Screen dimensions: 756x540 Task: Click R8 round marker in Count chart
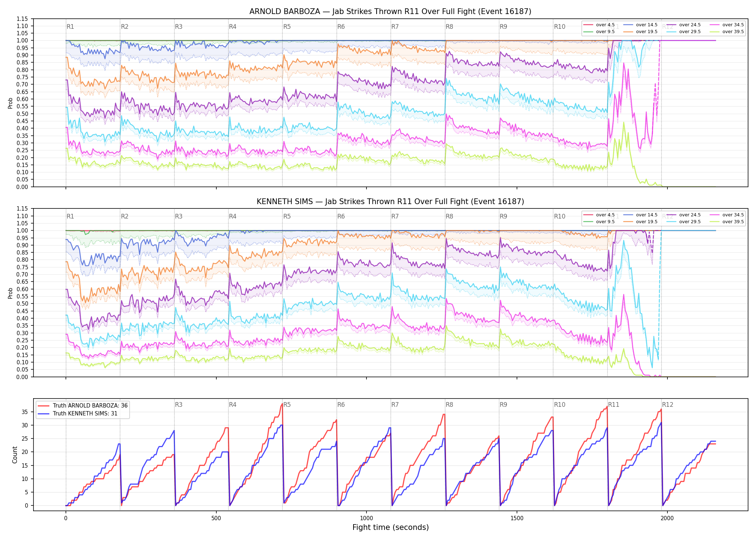coord(449,405)
